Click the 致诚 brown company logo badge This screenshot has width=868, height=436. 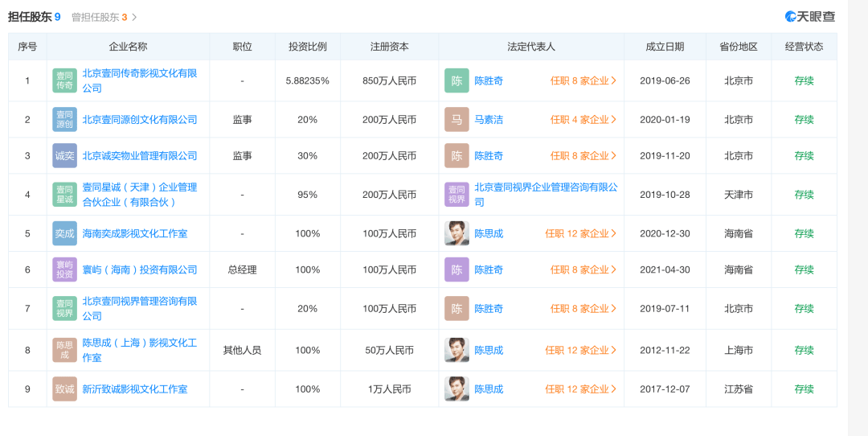[x=65, y=389]
